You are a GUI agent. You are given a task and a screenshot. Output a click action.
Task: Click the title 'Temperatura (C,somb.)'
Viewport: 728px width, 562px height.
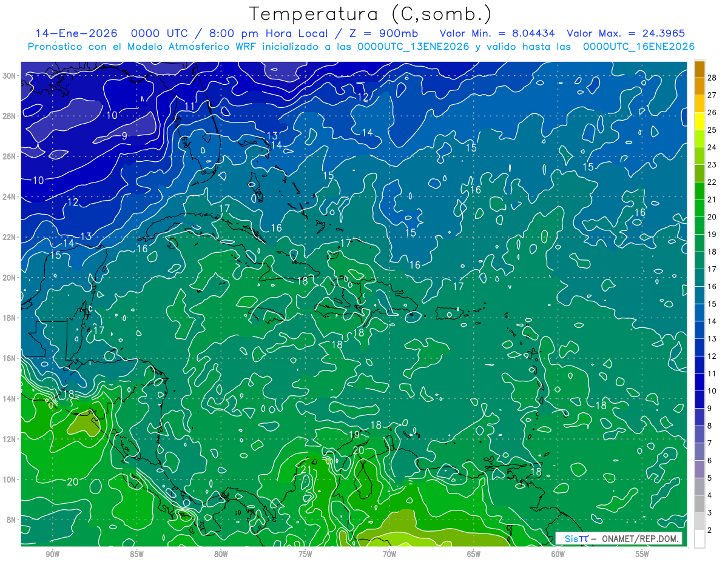tap(371, 14)
